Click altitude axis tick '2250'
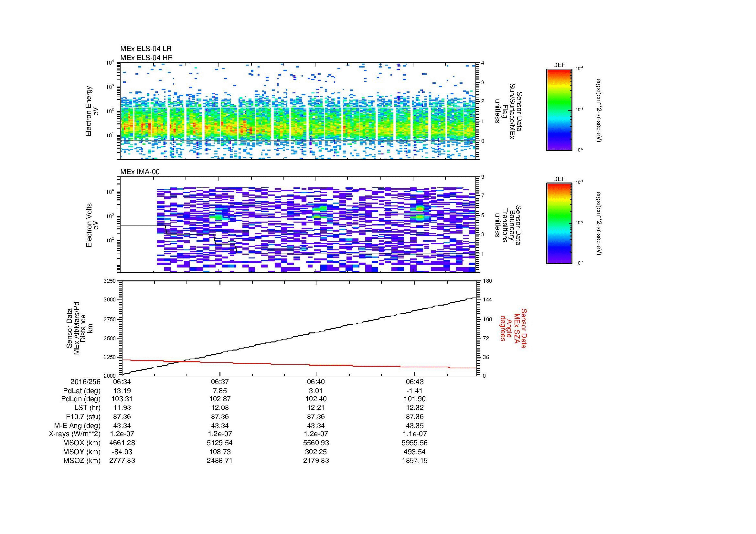The width and height of the screenshot is (756, 534). pos(110,357)
